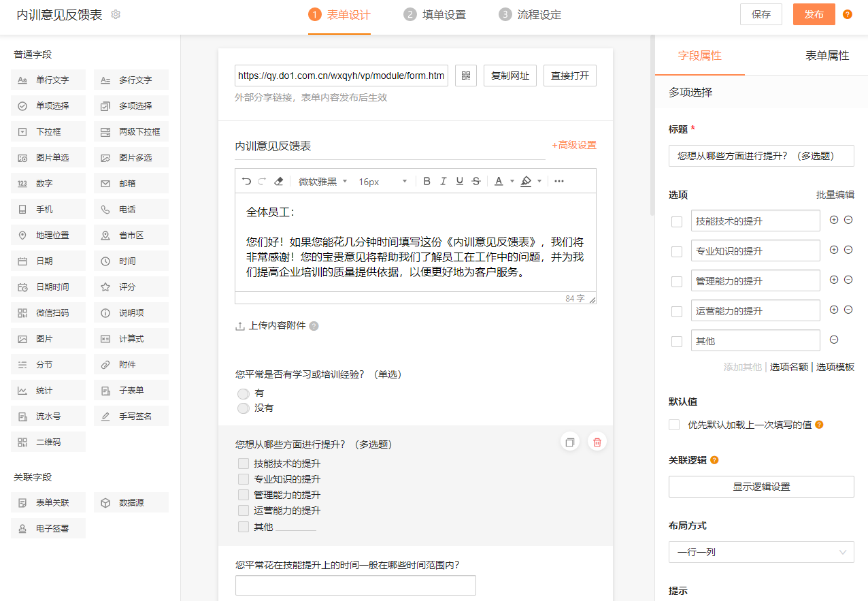Check 运营能力的提升 in the form preview

pyautogui.click(x=244, y=510)
